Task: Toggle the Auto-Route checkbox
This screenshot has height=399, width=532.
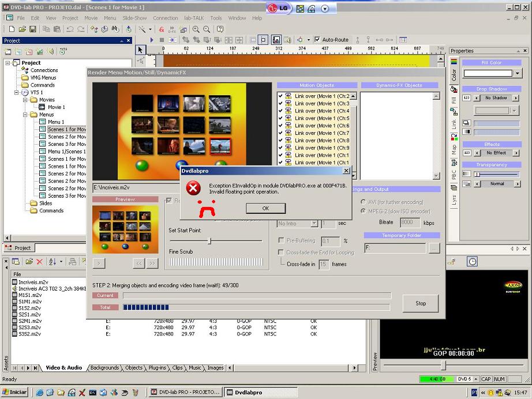Action: tap(317, 39)
